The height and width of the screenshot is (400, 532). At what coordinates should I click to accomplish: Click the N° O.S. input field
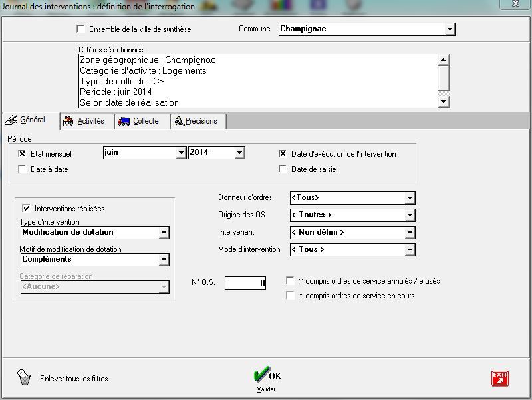click(x=245, y=283)
